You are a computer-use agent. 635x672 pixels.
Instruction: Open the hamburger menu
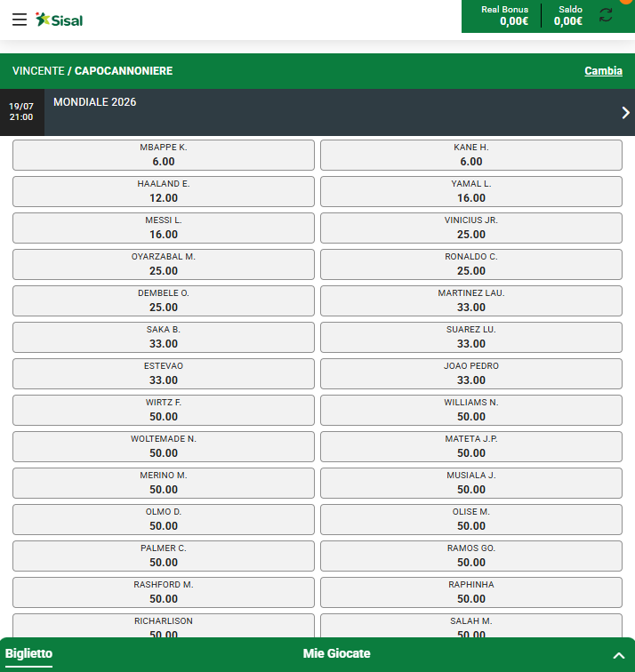pos(20,20)
